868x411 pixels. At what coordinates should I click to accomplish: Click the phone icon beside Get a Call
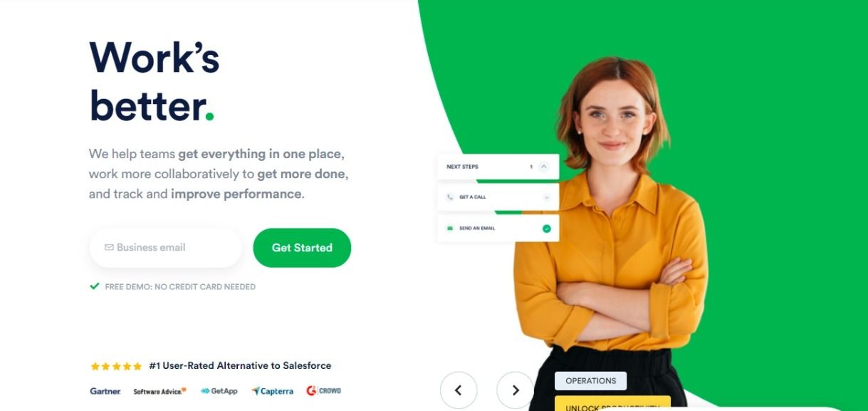coord(449,197)
